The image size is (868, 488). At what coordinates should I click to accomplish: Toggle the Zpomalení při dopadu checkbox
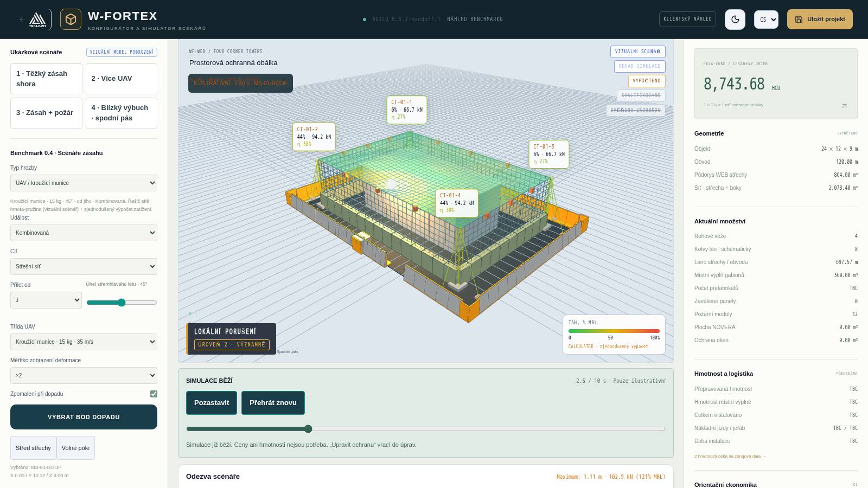(154, 394)
